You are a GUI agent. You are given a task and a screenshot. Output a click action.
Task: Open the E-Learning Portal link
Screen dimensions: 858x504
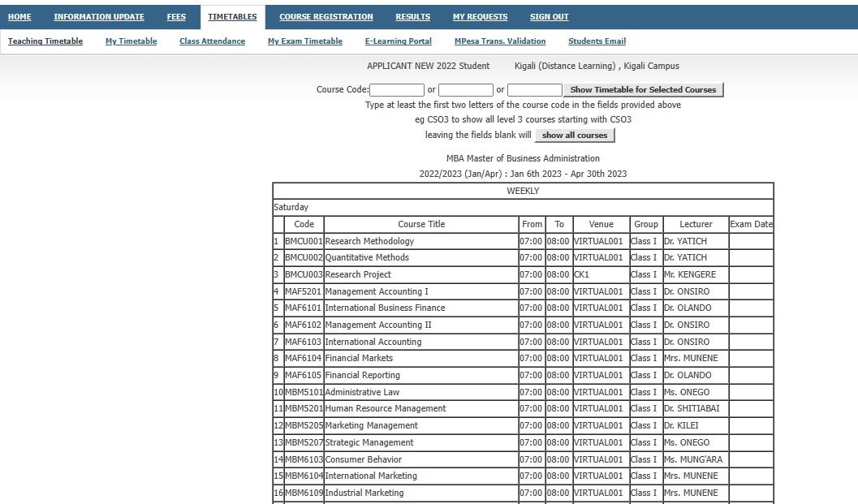[x=399, y=41]
